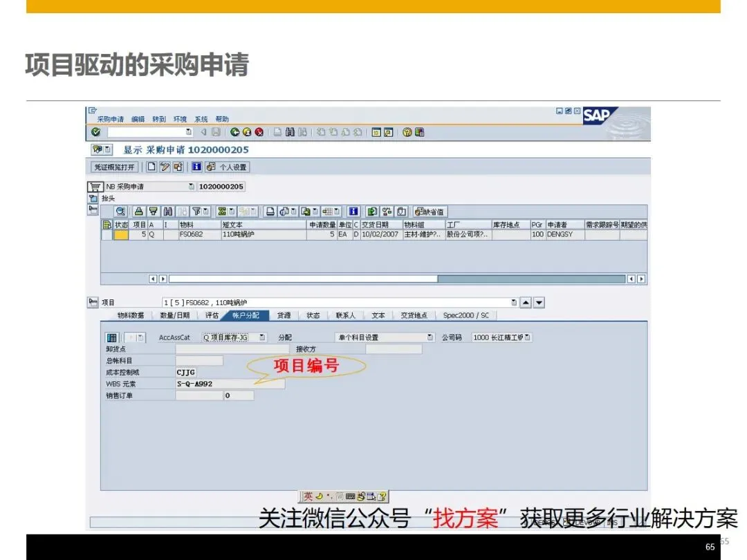Open the NB 采购申请 document type dropdown
The height and width of the screenshot is (560, 747).
tap(191, 187)
